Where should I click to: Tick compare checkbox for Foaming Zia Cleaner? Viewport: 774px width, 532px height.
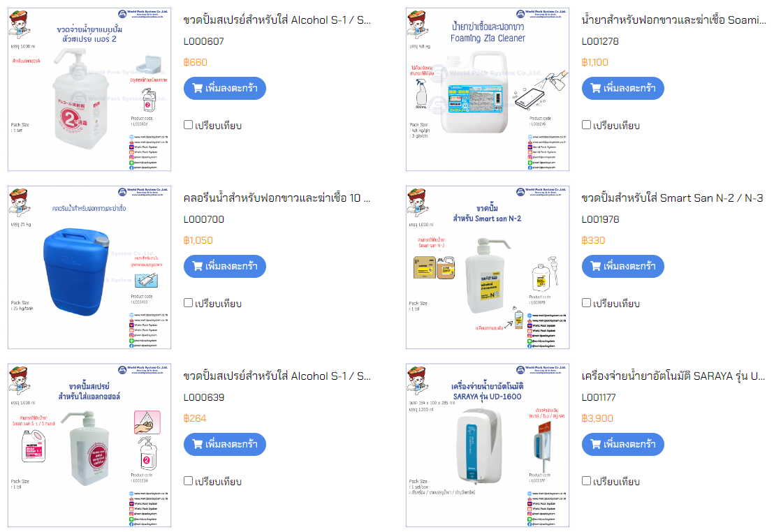(586, 125)
